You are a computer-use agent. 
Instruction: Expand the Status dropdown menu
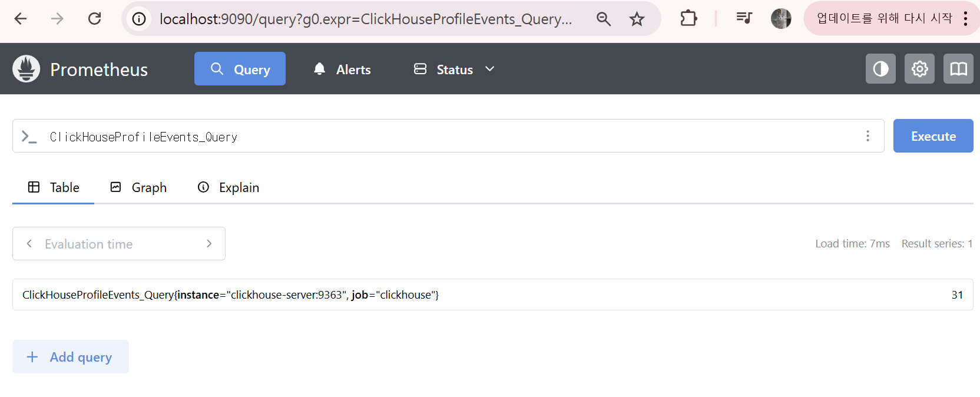[454, 70]
